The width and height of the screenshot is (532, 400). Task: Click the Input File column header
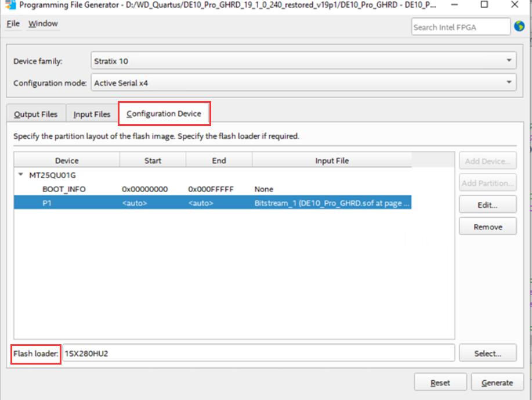[332, 160]
